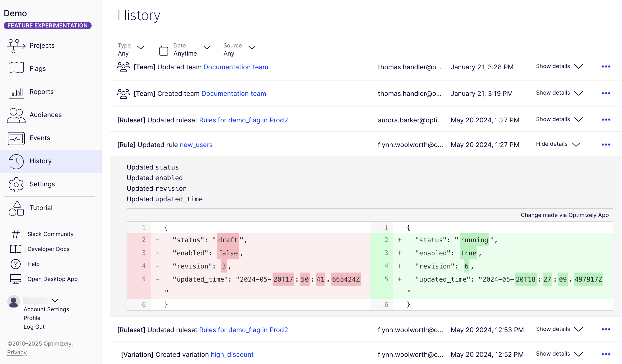The height and width of the screenshot is (364, 622).
Task: Click the Projects sidebar icon
Action: (16, 46)
